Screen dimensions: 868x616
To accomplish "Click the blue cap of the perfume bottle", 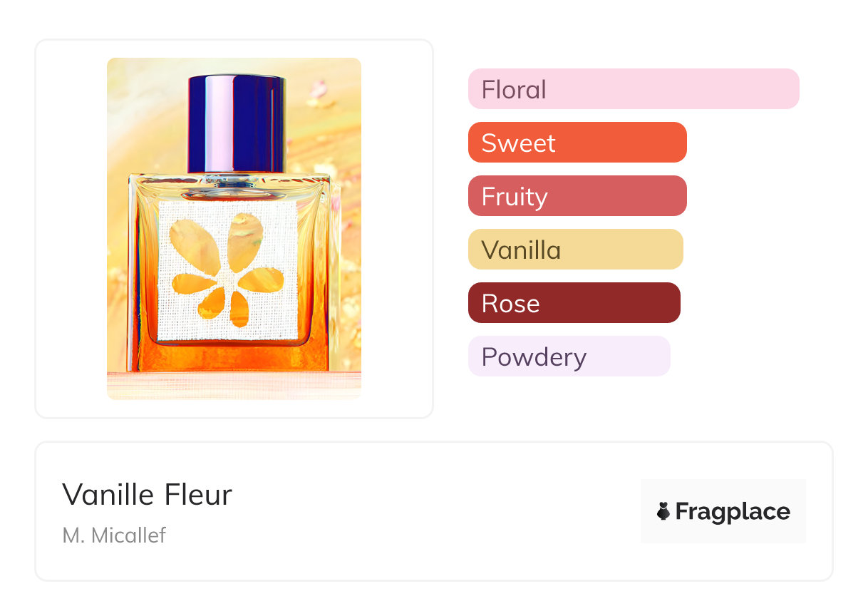I will click(x=237, y=123).
